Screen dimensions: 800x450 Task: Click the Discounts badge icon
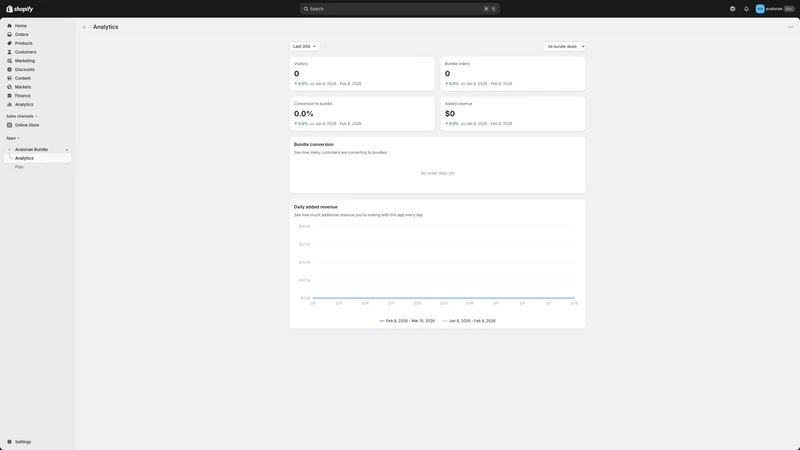9,69
